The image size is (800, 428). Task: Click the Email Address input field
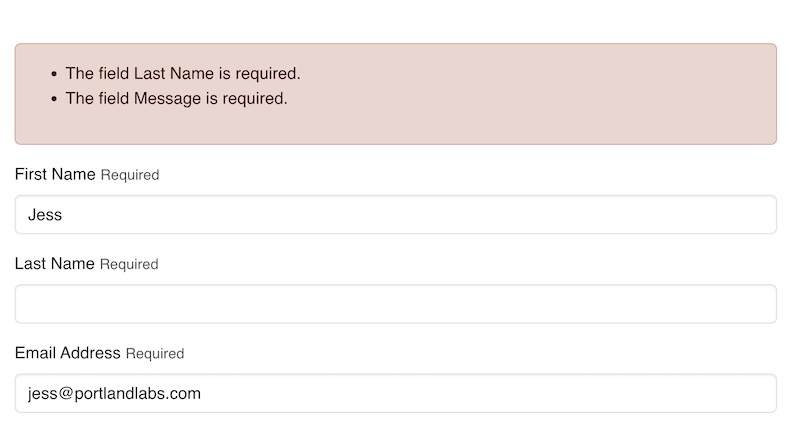(x=396, y=393)
